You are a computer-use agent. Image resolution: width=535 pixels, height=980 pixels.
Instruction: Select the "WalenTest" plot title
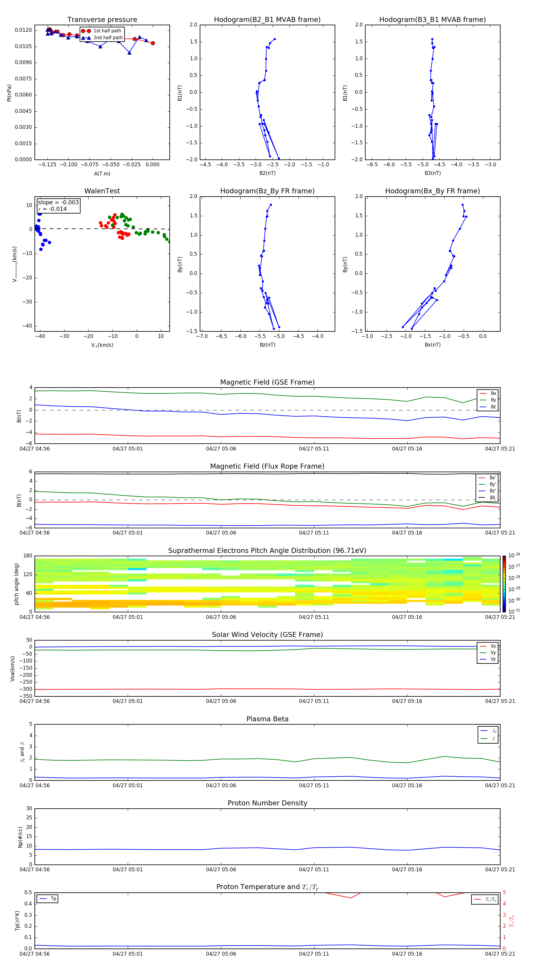[102, 191]
